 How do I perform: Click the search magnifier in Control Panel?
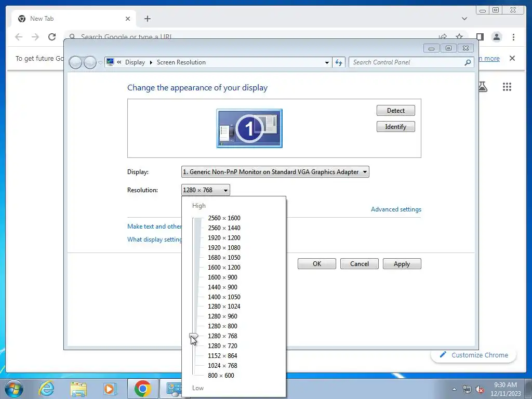click(x=468, y=62)
